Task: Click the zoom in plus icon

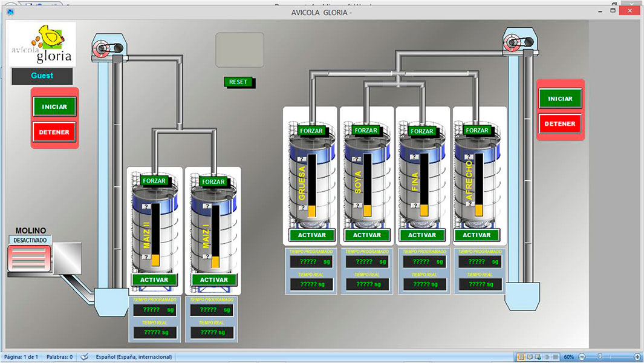Action: coord(637,357)
